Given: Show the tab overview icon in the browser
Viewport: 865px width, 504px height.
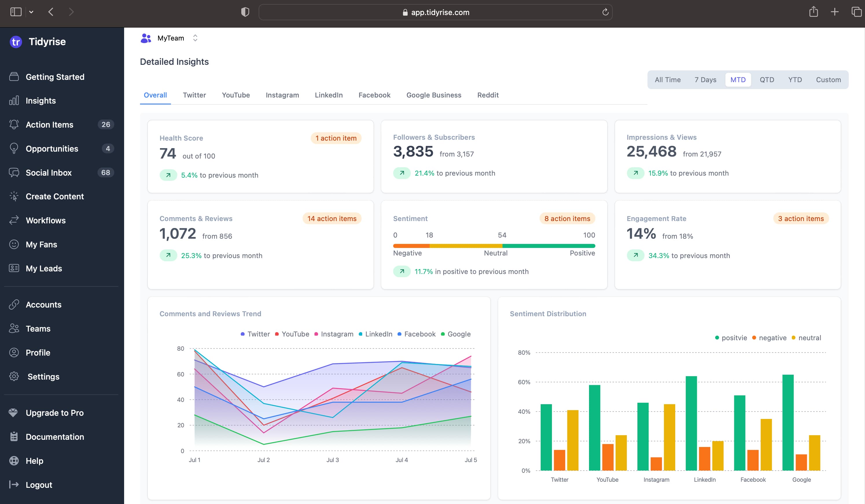Looking at the screenshot, I should click(x=856, y=12).
